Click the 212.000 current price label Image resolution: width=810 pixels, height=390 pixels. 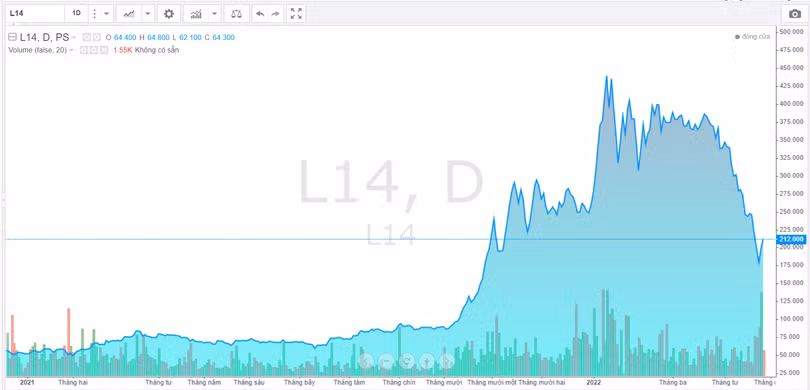pyautogui.click(x=791, y=239)
